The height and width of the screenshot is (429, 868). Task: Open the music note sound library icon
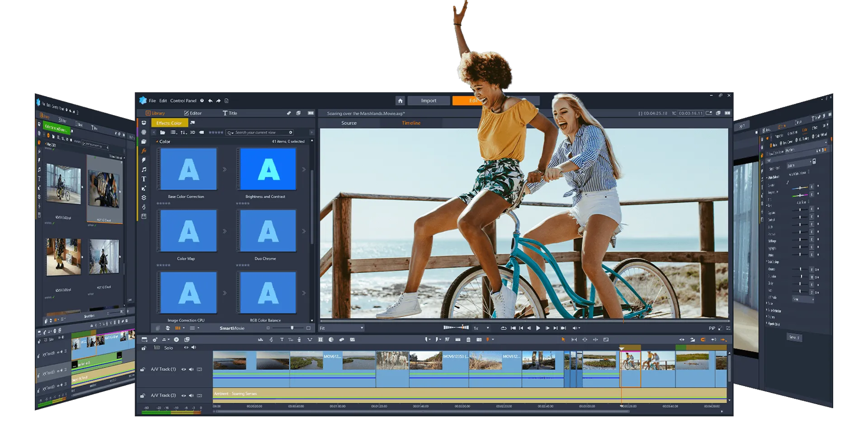pos(144,170)
